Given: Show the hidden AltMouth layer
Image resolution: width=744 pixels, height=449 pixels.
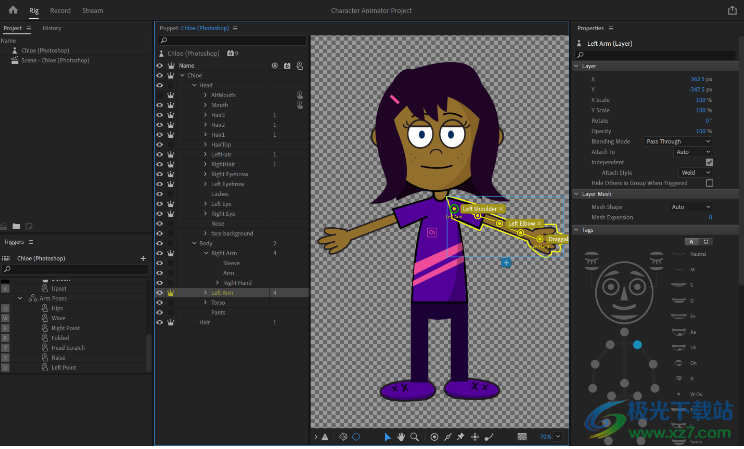Looking at the screenshot, I should pyautogui.click(x=159, y=95).
